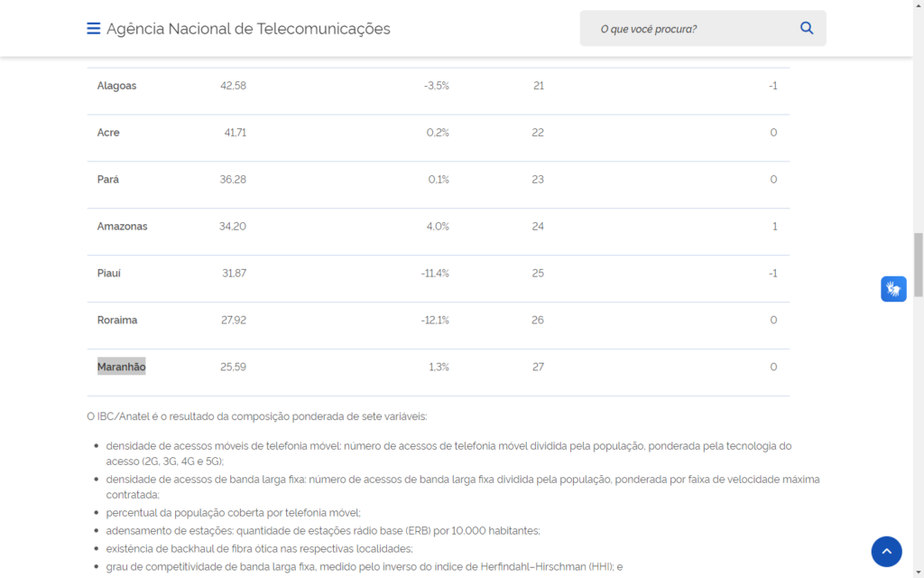Go to Agência Nacional de Telecomunicações homepage
The image size is (924, 578).
[248, 29]
